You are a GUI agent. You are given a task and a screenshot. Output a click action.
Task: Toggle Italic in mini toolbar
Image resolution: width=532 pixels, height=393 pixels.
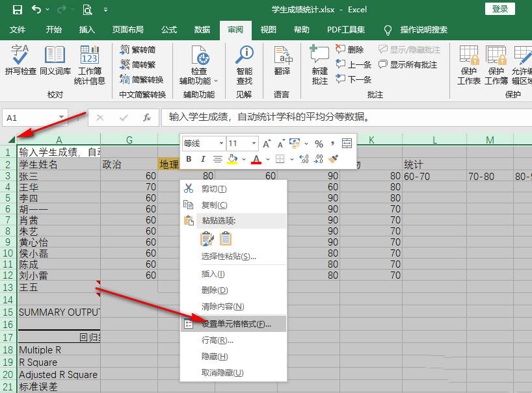[203, 159]
